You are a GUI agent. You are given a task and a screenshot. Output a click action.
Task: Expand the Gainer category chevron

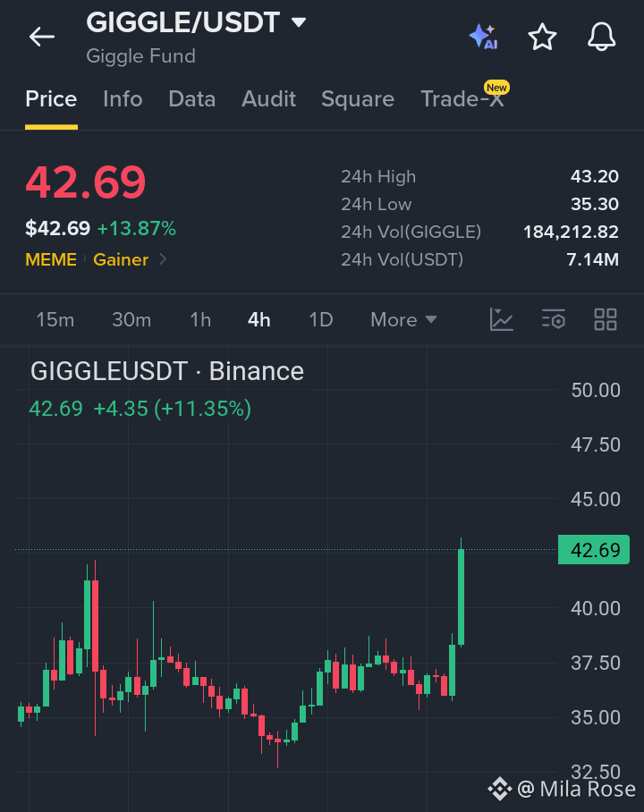163,259
